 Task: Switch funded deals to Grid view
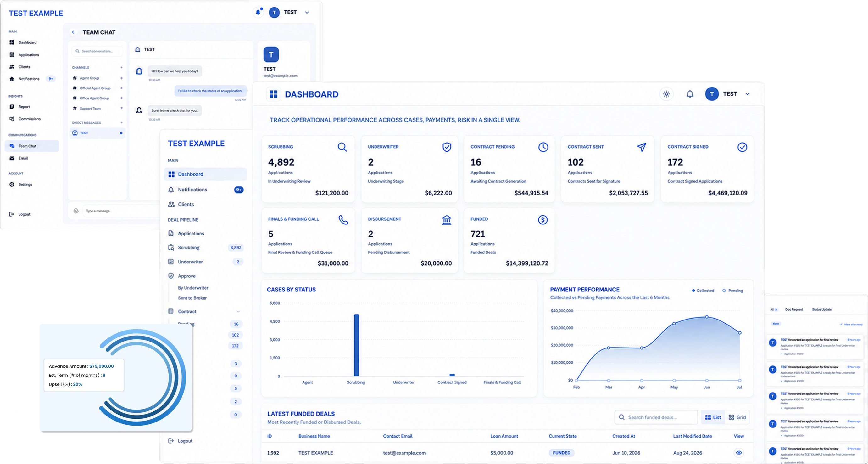tap(737, 417)
